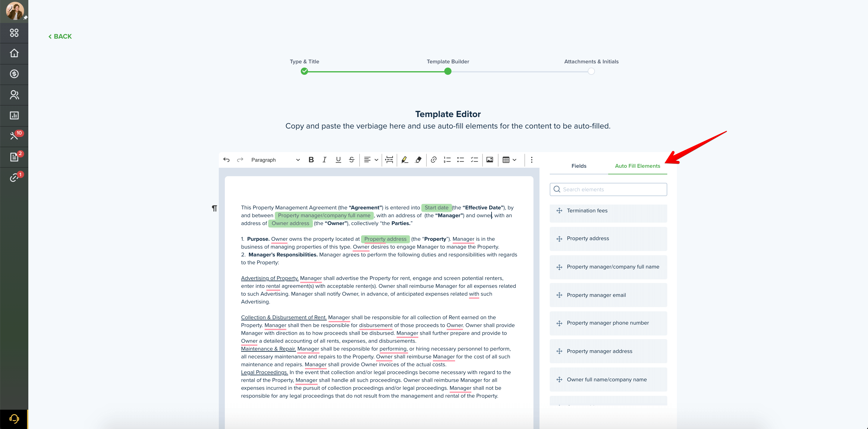868x429 pixels.
Task: Click the Owner address placeholder in document
Action: 291,223
